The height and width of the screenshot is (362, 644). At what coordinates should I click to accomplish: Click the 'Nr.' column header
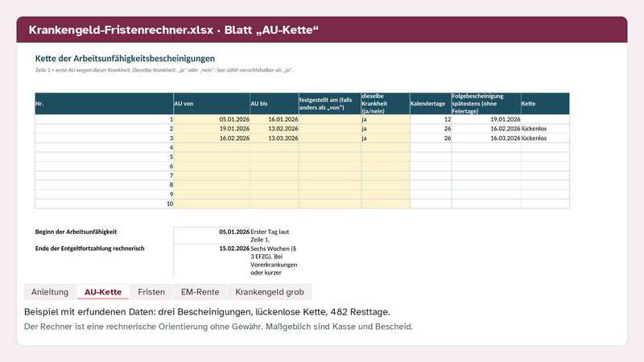[x=105, y=104]
